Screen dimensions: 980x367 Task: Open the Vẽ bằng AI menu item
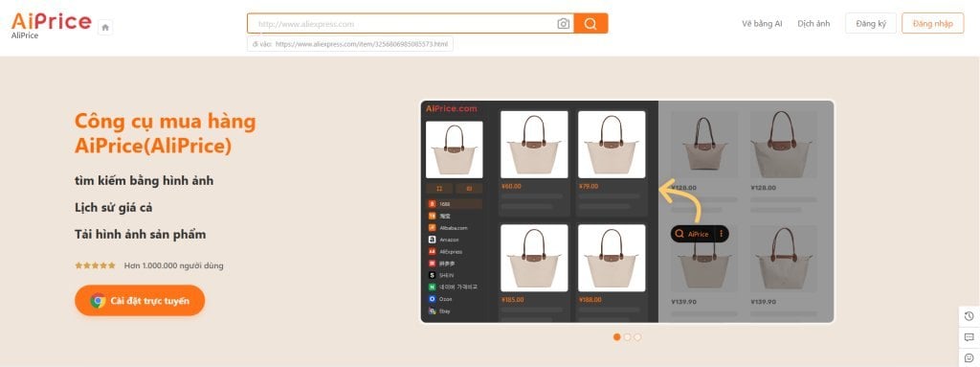coord(762,24)
